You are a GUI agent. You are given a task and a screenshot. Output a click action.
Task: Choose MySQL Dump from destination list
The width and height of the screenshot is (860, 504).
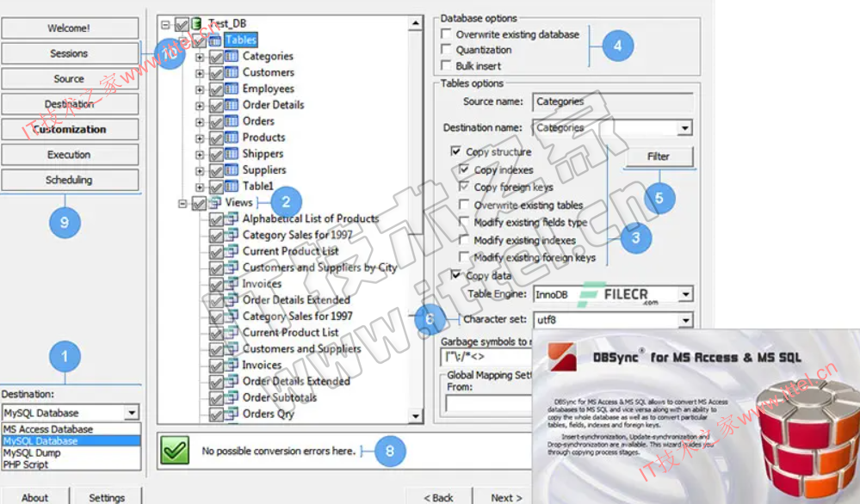(x=31, y=452)
